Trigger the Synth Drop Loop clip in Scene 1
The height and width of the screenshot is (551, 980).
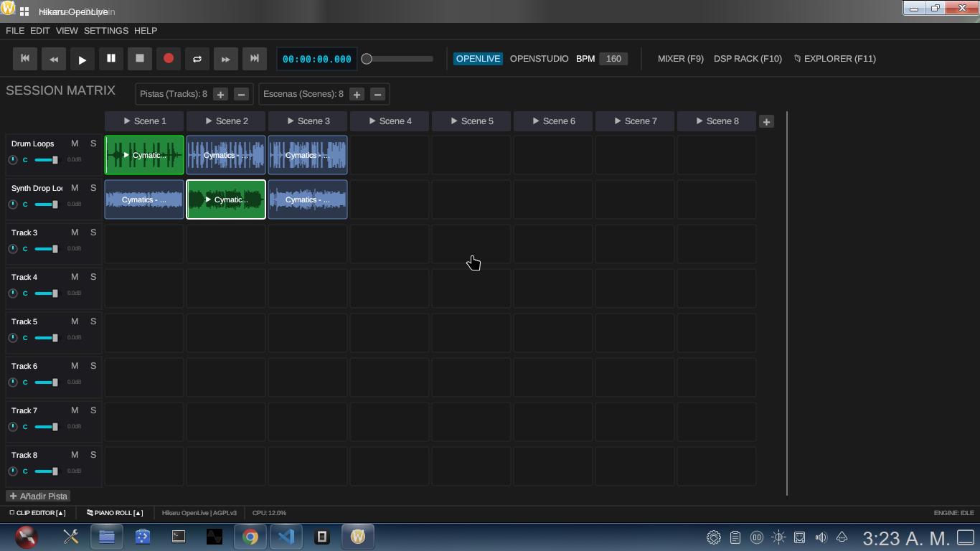(144, 199)
